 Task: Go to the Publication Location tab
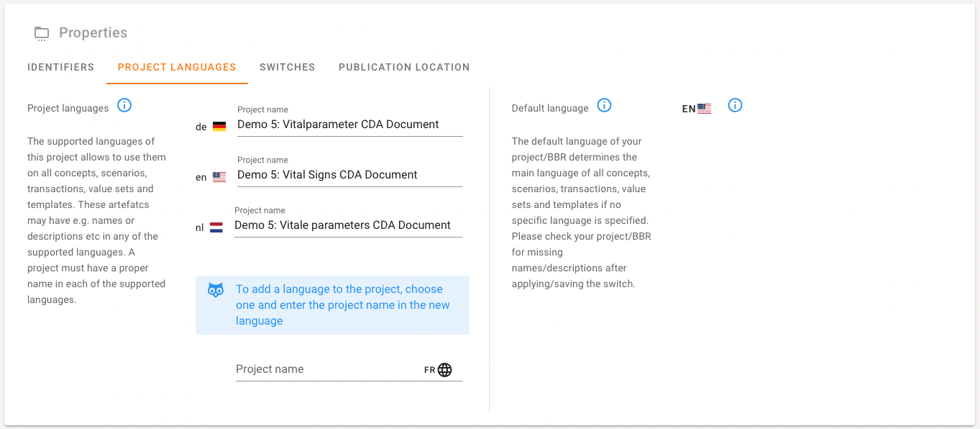tap(404, 67)
